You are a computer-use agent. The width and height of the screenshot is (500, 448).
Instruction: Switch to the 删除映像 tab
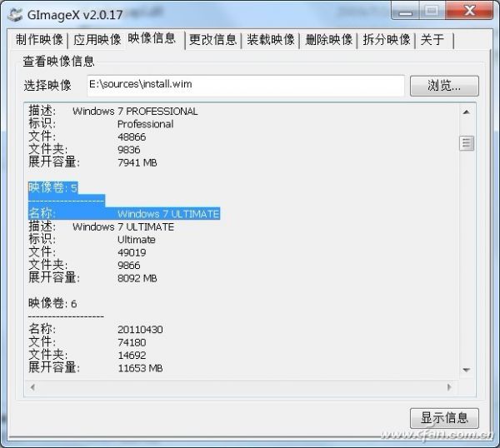tap(329, 40)
